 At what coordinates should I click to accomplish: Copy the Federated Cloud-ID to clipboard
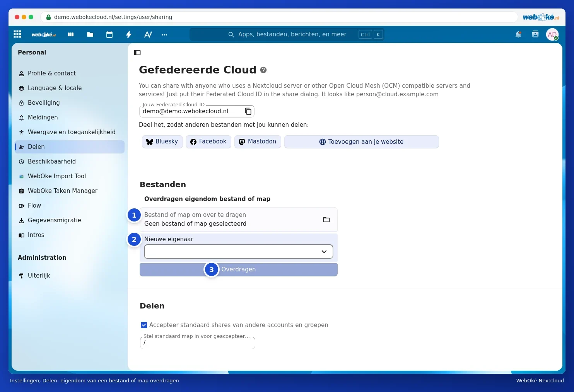point(248,111)
